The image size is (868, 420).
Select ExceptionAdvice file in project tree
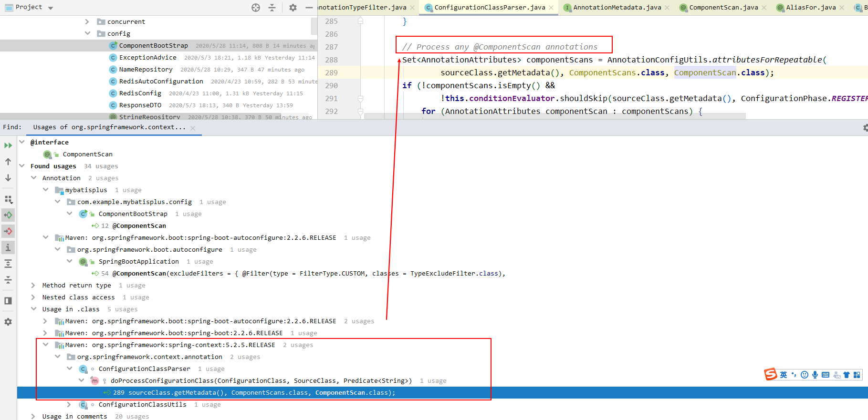pyautogui.click(x=147, y=57)
